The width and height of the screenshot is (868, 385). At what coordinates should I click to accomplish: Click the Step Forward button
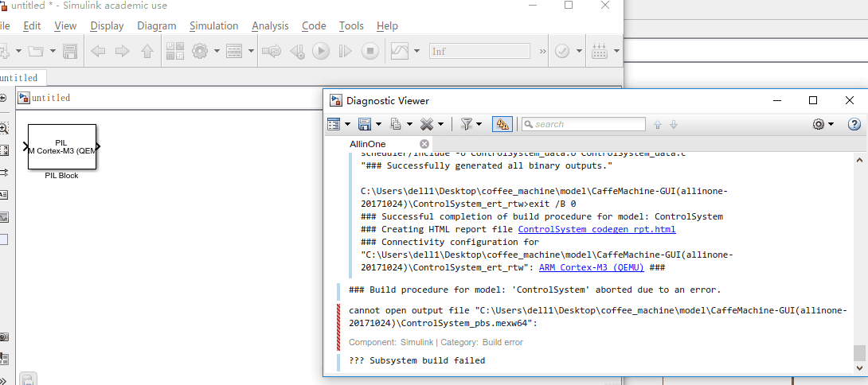tap(346, 52)
